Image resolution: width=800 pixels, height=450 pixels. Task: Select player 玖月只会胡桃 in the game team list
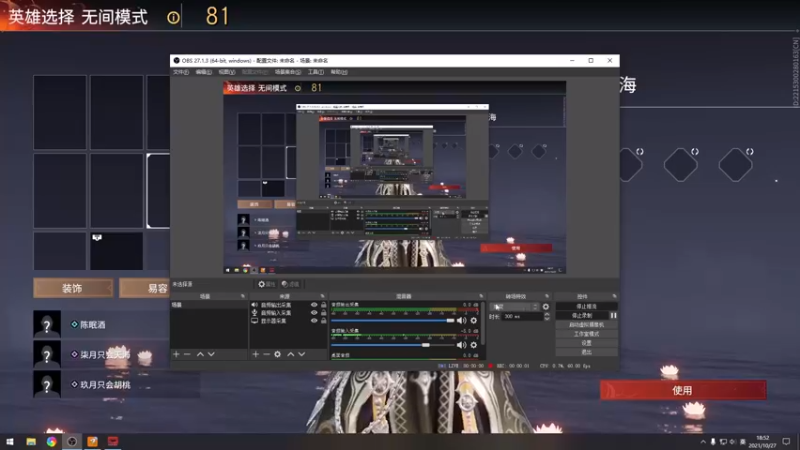[106, 385]
